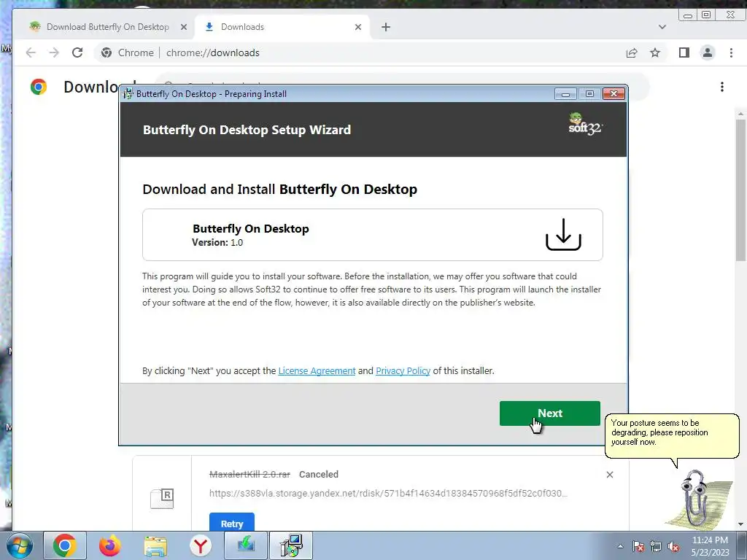Bookmark this page with star icon

[x=655, y=52]
